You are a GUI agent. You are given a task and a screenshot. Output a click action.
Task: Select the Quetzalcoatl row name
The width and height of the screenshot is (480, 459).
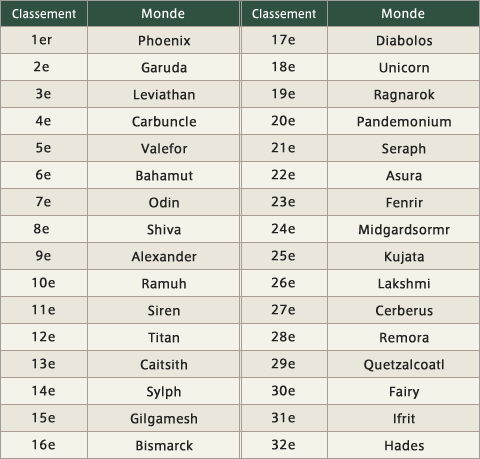[404, 364]
